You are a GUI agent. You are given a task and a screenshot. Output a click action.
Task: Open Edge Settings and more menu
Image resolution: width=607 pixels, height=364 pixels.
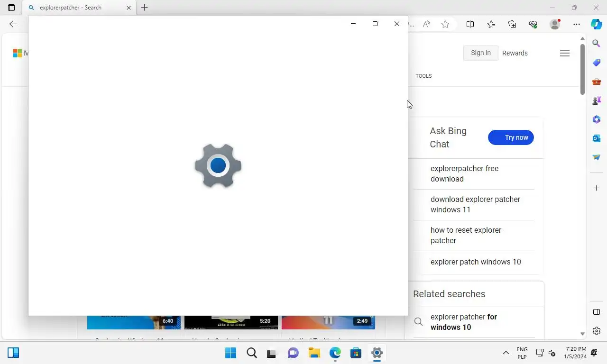(577, 24)
